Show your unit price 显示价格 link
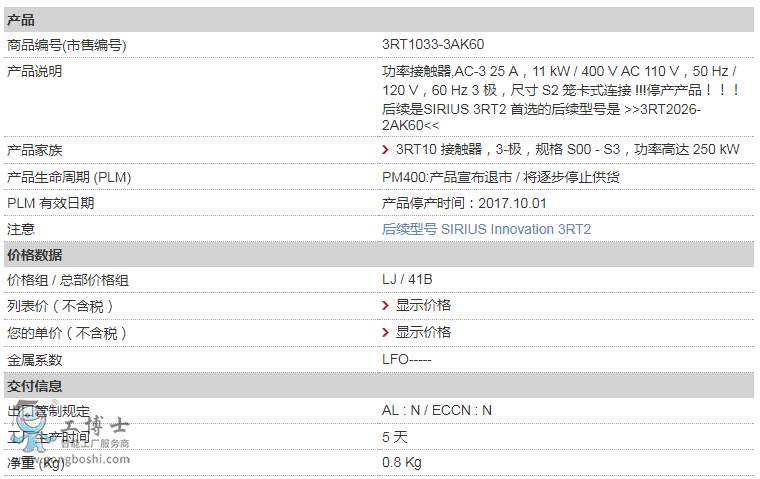Image resolution: width=760 pixels, height=479 pixels. tap(423, 333)
